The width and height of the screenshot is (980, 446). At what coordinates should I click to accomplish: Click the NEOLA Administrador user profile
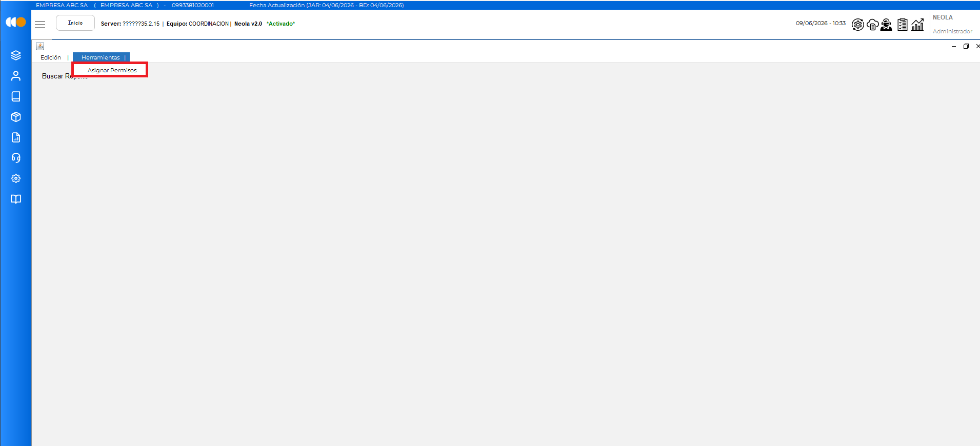[x=953, y=24]
